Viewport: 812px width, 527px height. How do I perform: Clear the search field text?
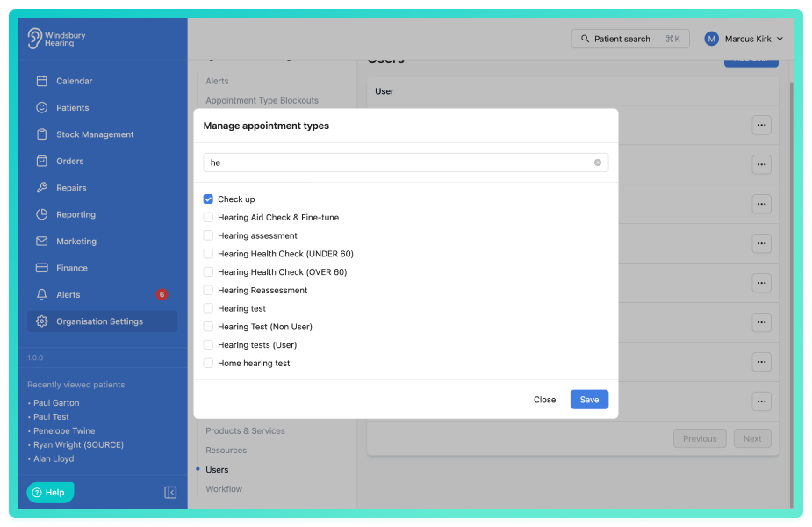598,162
